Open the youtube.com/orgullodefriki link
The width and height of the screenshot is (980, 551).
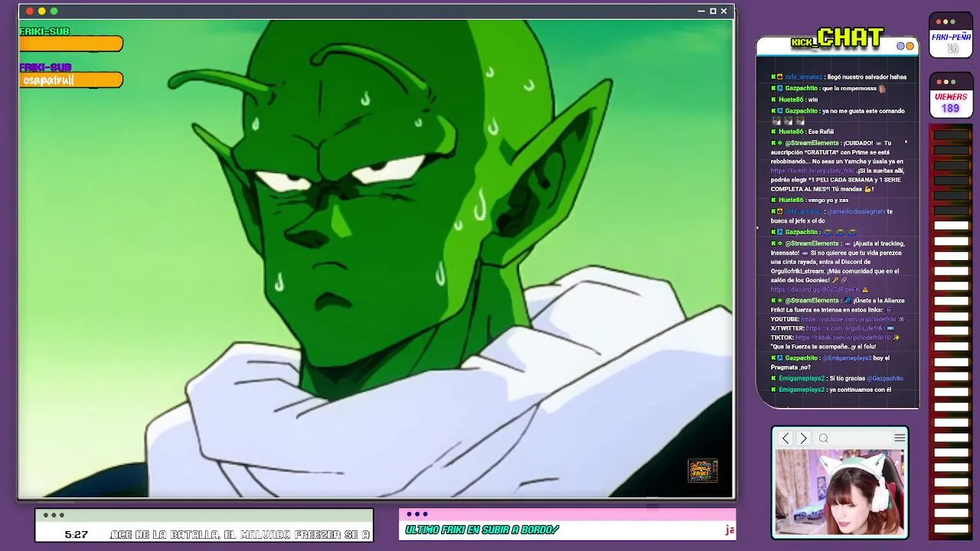[849, 319]
